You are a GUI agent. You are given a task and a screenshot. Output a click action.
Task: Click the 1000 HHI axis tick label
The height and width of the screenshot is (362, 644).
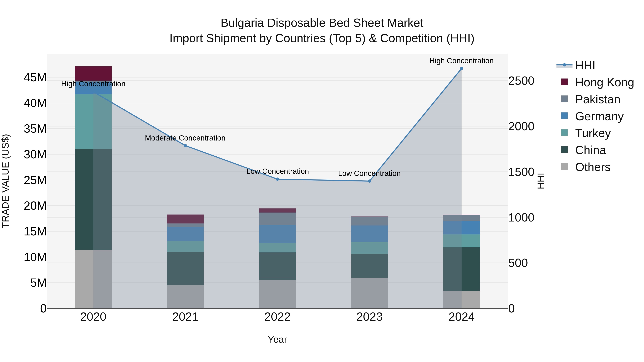(521, 218)
